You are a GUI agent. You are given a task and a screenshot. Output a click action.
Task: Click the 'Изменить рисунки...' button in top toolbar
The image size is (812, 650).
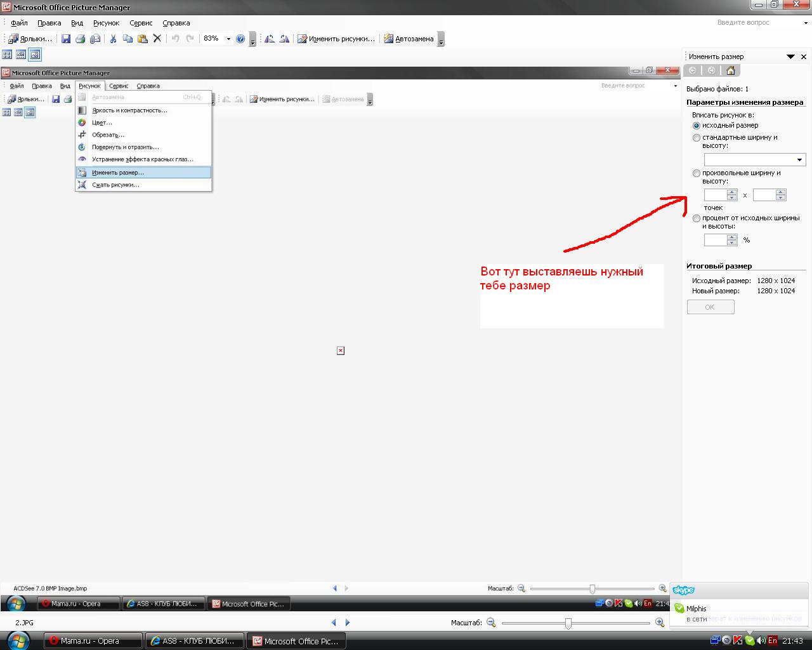click(x=336, y=39)
